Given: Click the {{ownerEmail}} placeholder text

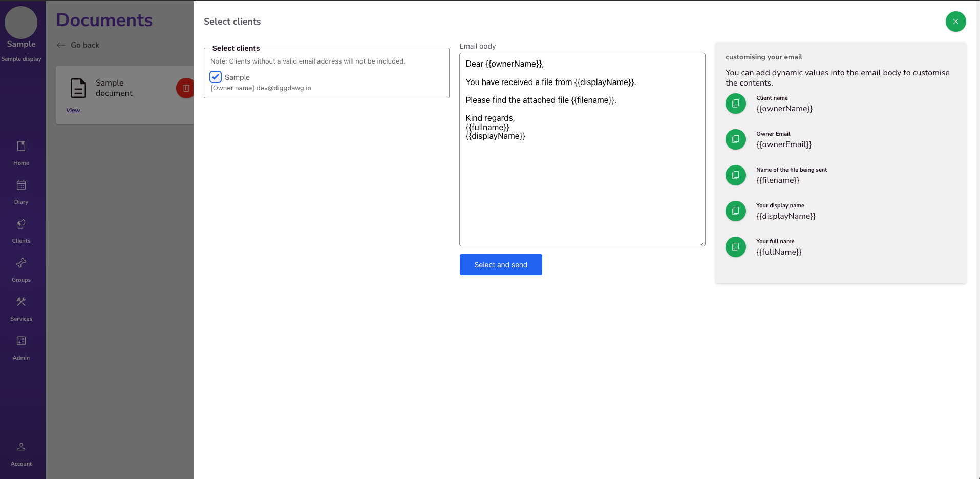Looking at the screenshot, I should coord(784,144).
